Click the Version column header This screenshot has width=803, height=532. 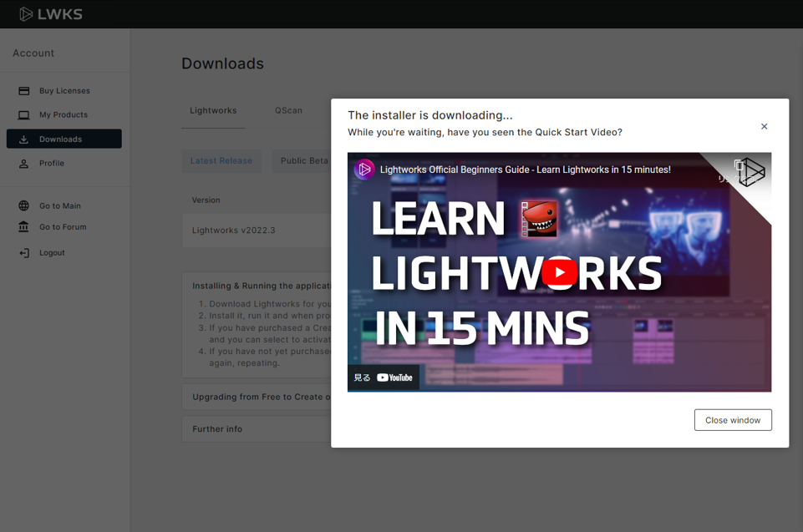tap(206, 200)
